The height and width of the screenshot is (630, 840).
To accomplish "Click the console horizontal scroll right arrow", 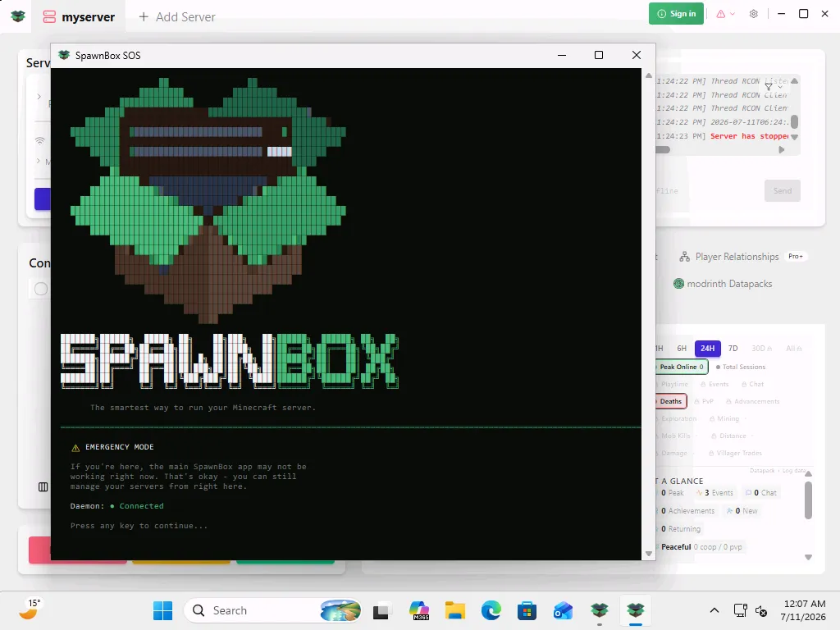I will [782, 150].
